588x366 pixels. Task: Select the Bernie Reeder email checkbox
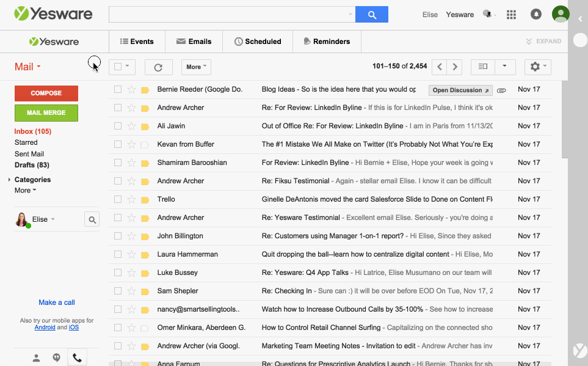point(118,89)
